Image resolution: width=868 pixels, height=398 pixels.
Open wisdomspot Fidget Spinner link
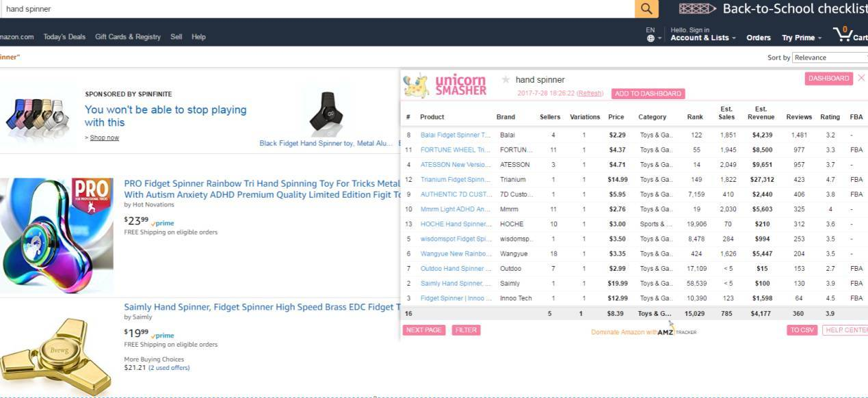pyautogui.click(x=456, y=239)
